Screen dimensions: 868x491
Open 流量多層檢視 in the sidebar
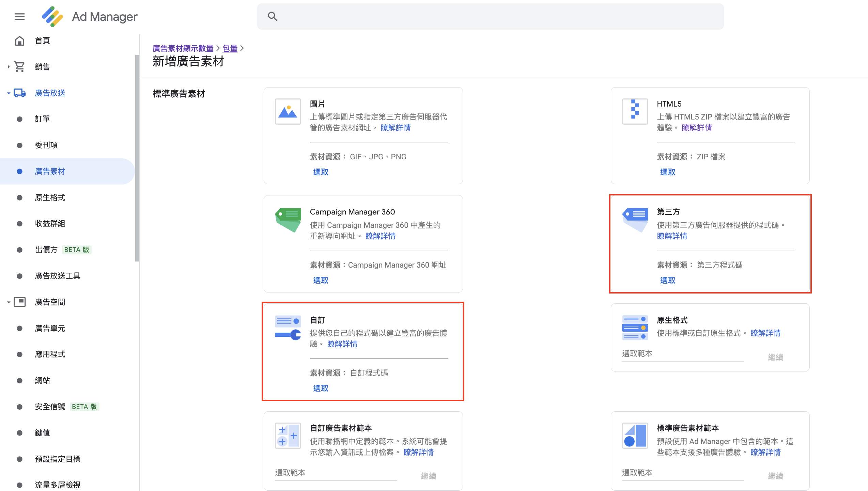pos(67,485)
